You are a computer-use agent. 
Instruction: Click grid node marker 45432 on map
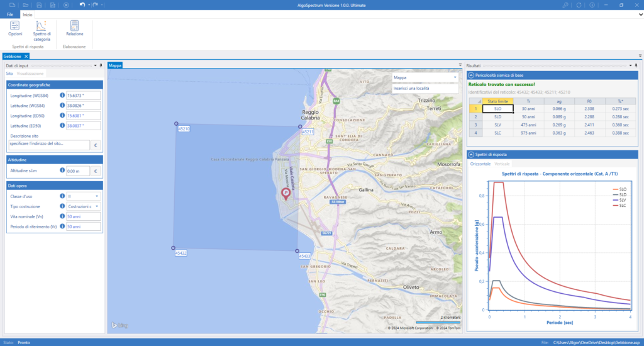[174, 248]
